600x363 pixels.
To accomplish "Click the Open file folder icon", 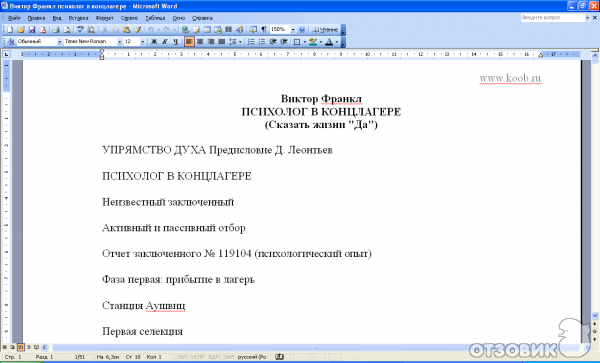I will [21, 29].
